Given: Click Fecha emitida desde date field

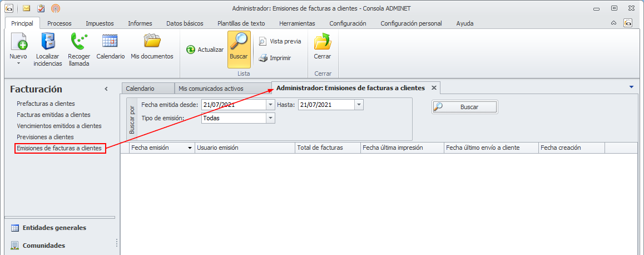Looking at the screenshot, I should (x=234, y=105).
